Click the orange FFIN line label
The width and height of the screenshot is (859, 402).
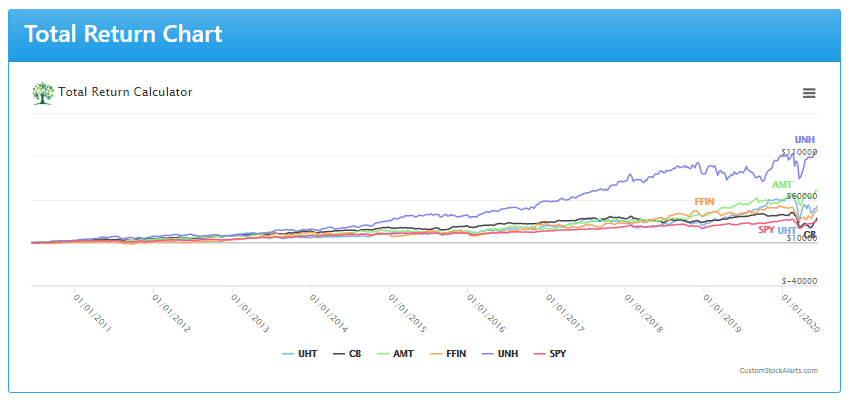click(x=705, y=202)
